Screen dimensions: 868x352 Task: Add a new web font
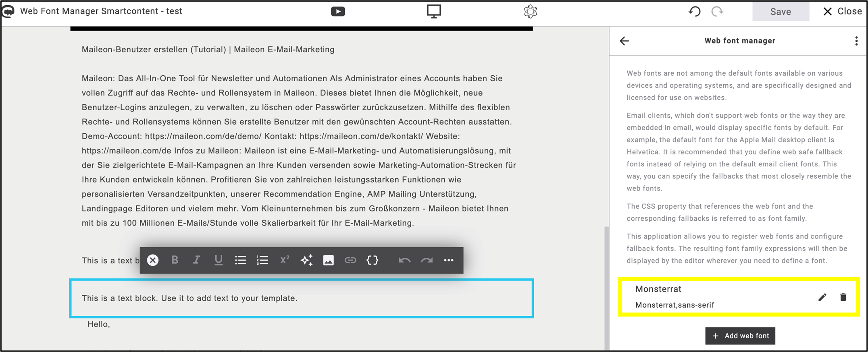[740, 336]
